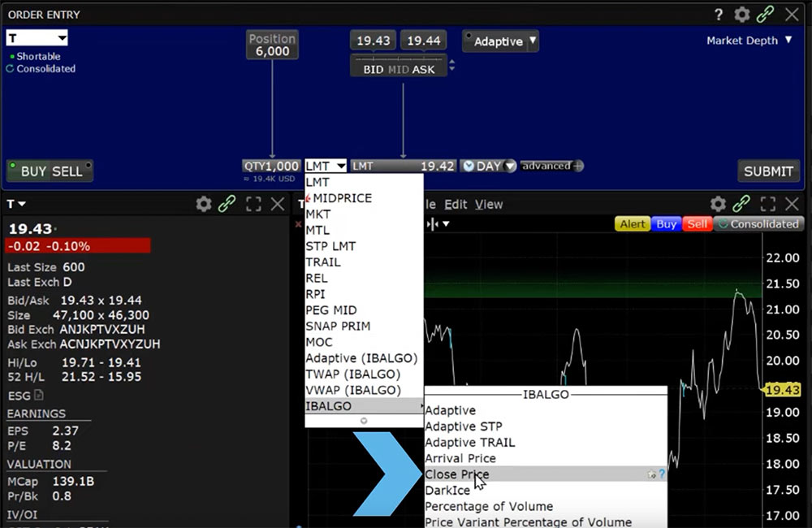Open the chart panel settings gear
Viewport: 812px width, 528px height.
tap(718, 204)
